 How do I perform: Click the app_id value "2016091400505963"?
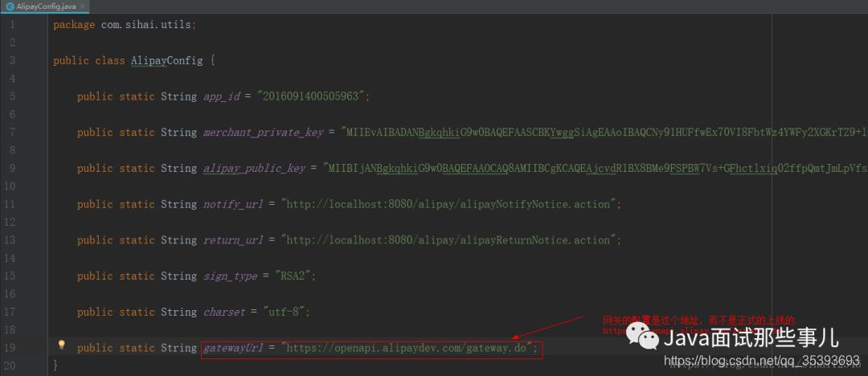tap(310, 96)
